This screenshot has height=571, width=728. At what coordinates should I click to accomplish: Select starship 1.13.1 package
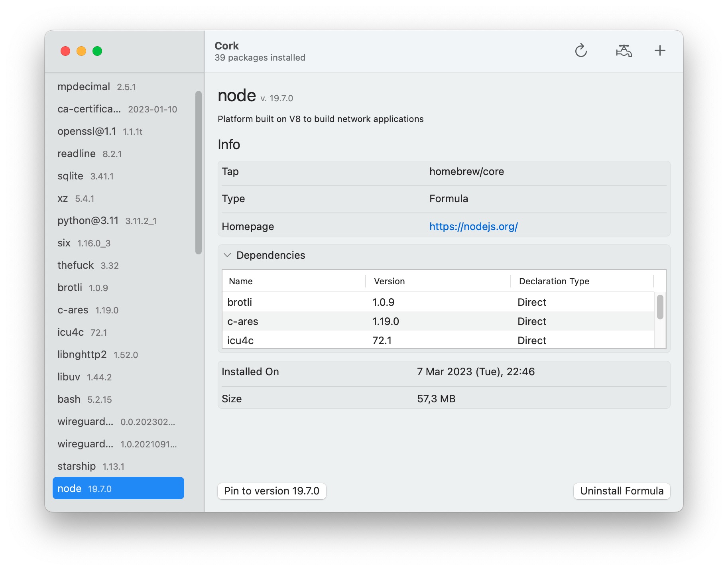(118, 466)
